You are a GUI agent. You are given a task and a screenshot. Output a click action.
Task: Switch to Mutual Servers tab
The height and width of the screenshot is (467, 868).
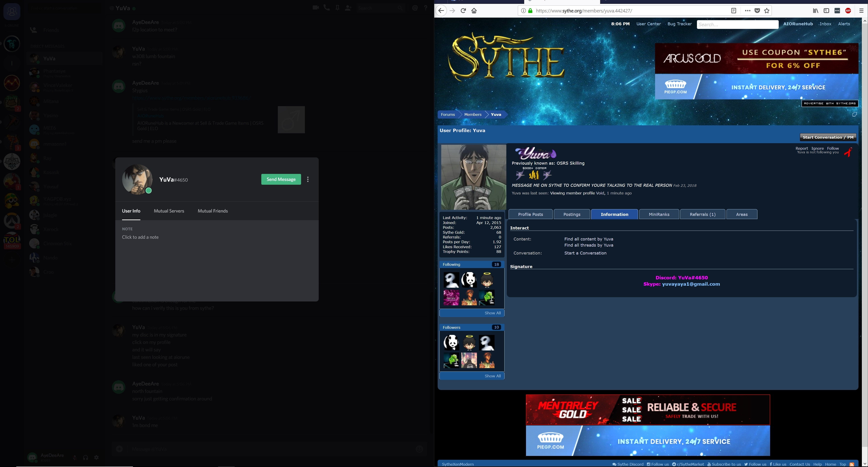[169, 211]
